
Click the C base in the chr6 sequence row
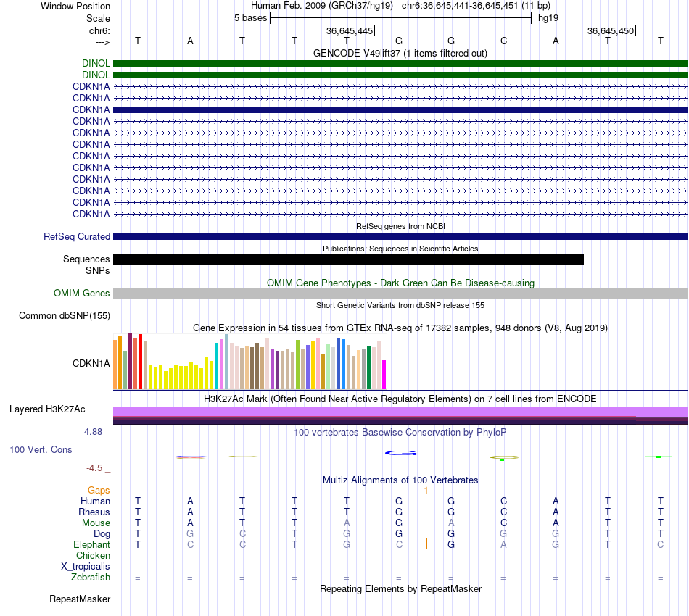(x=503, y=41)
